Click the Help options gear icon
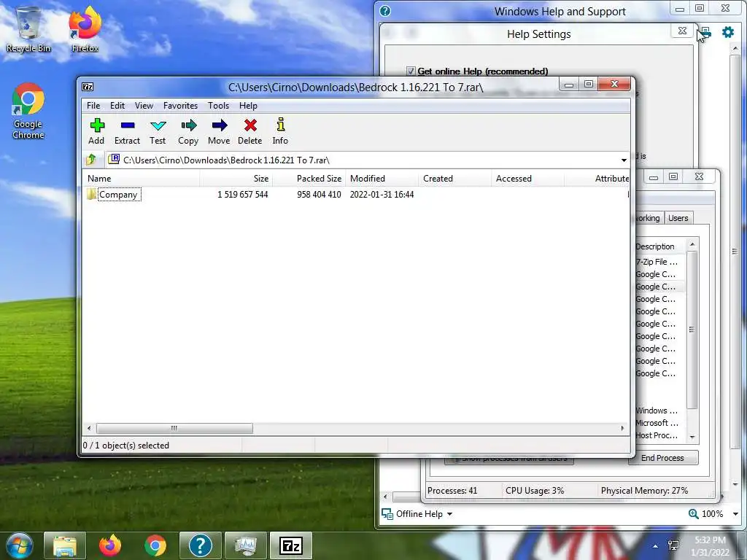Viewport: 747px width, 560px height. coord(728,32)
